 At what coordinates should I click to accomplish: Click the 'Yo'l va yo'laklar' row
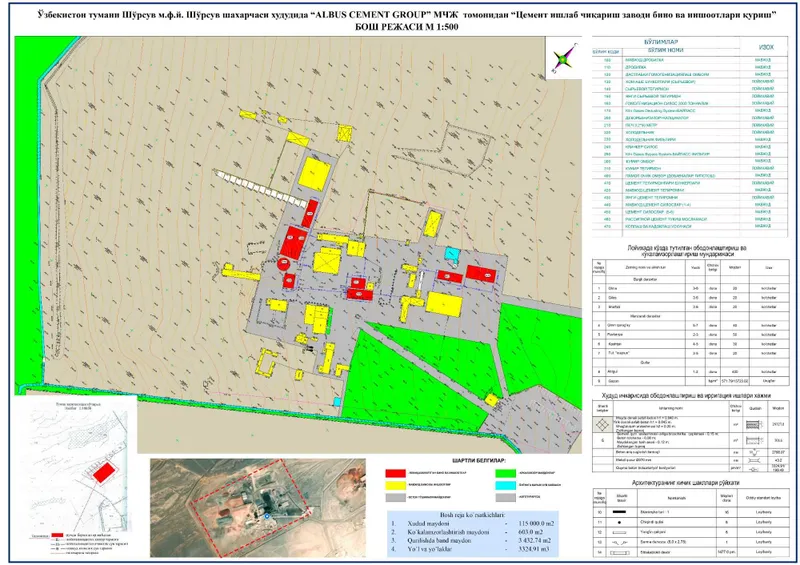[472, 549]
